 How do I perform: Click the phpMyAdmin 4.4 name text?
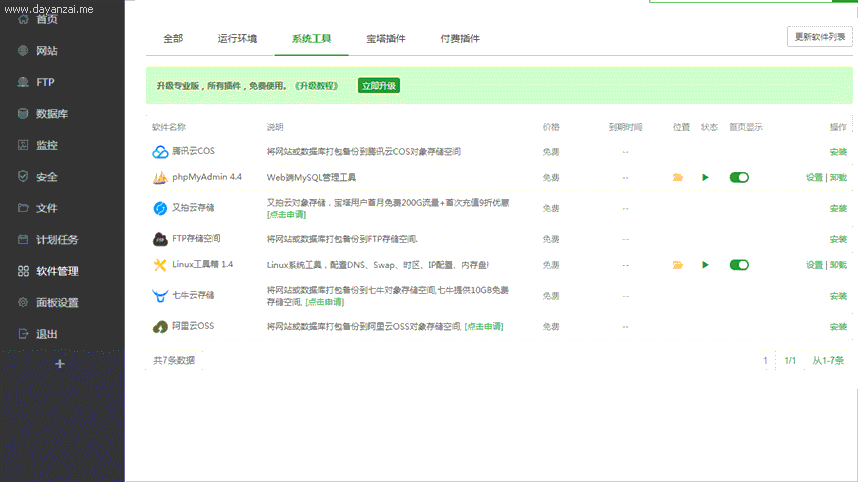pos(207,177)
